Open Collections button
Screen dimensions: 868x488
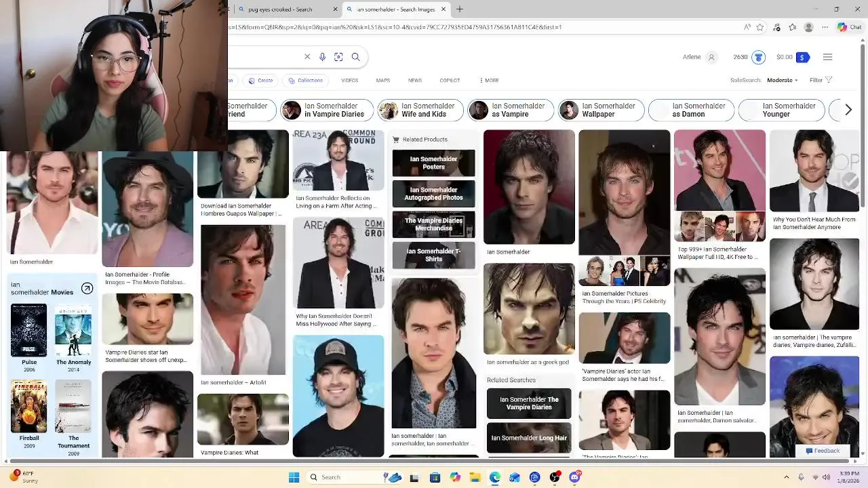305,81
